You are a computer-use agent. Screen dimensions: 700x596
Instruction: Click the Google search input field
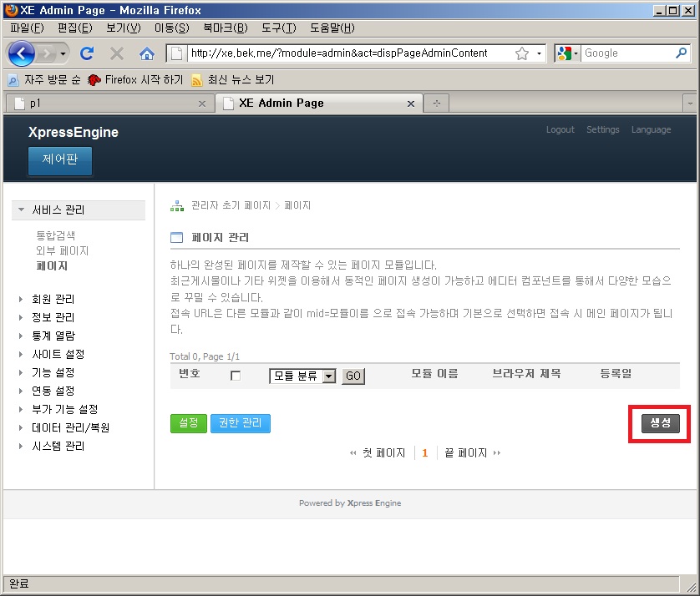pos(627,53)
